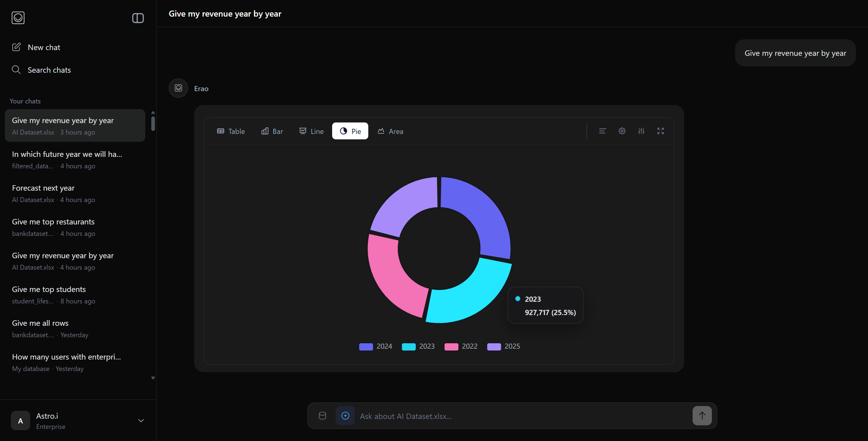868x441 pixels.
Task: Switch to the Bar chart tab
Action: point(272,131)
